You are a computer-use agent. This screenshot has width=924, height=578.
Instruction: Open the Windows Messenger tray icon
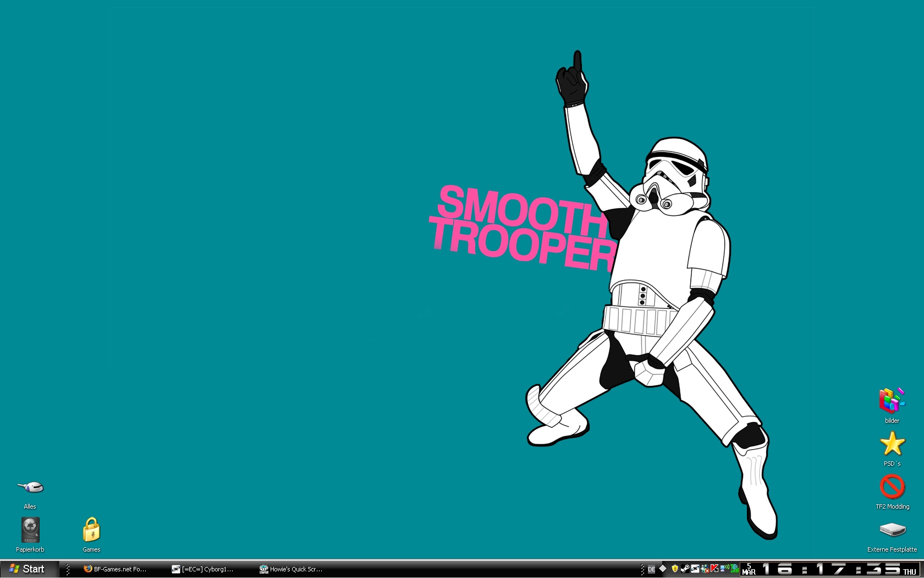tap(705, 569)
